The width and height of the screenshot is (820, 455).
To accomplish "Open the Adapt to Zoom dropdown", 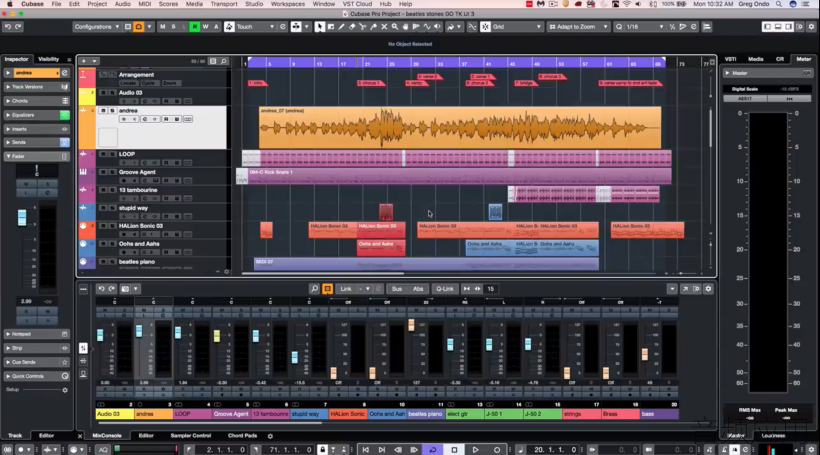I will pyautogui.click(x=578, y=27).
